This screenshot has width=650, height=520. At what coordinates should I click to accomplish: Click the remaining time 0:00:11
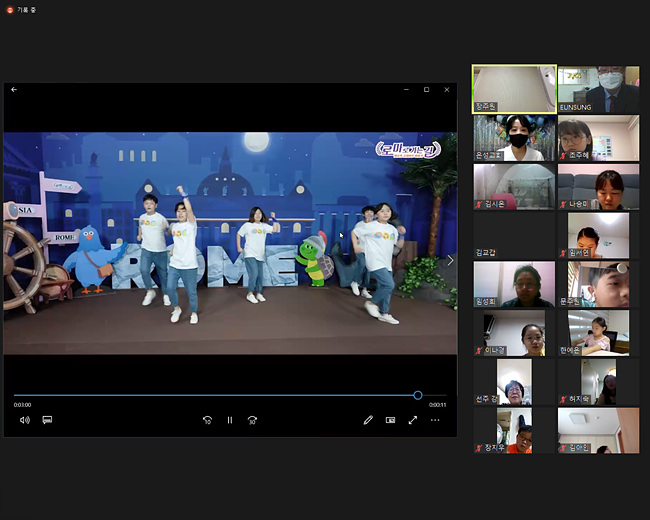(437, 405)
